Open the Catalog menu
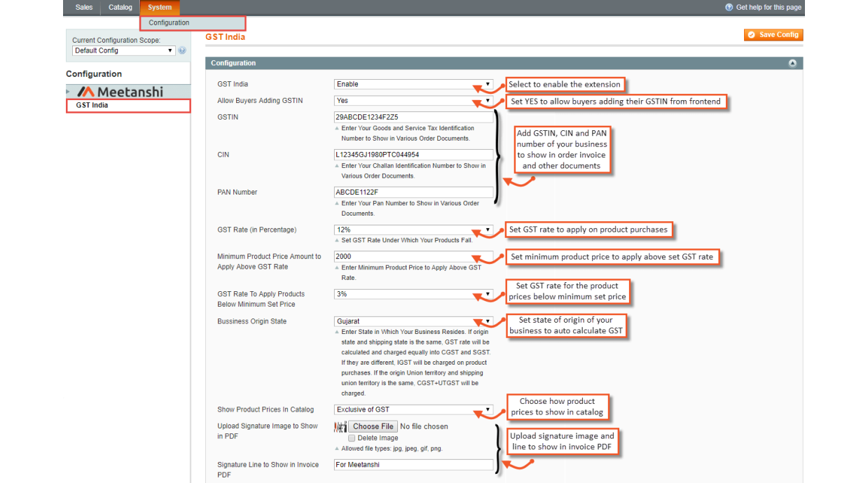Image resolution: width=868 pixels, height=483 pixels. (x=120, y=8)
